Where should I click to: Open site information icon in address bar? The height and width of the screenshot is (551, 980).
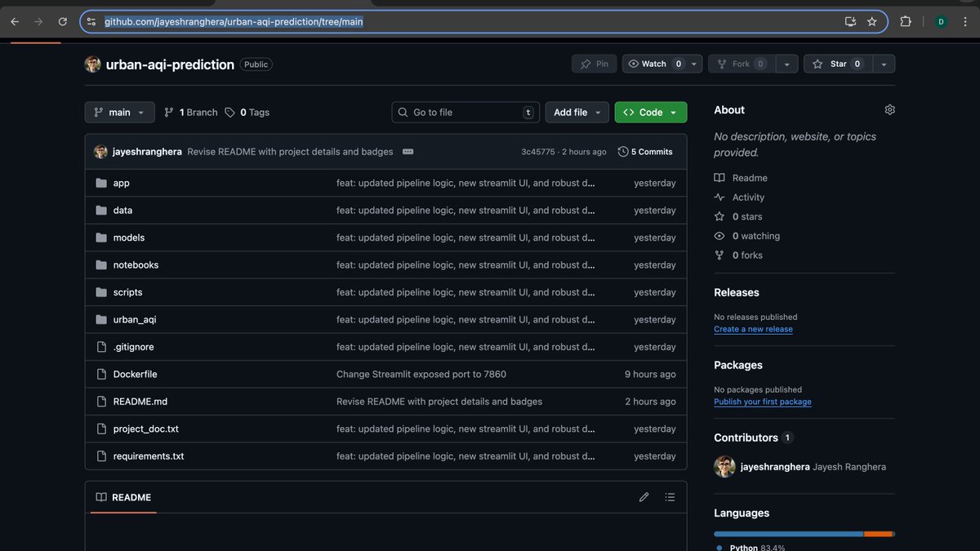(x=91, y=22)
